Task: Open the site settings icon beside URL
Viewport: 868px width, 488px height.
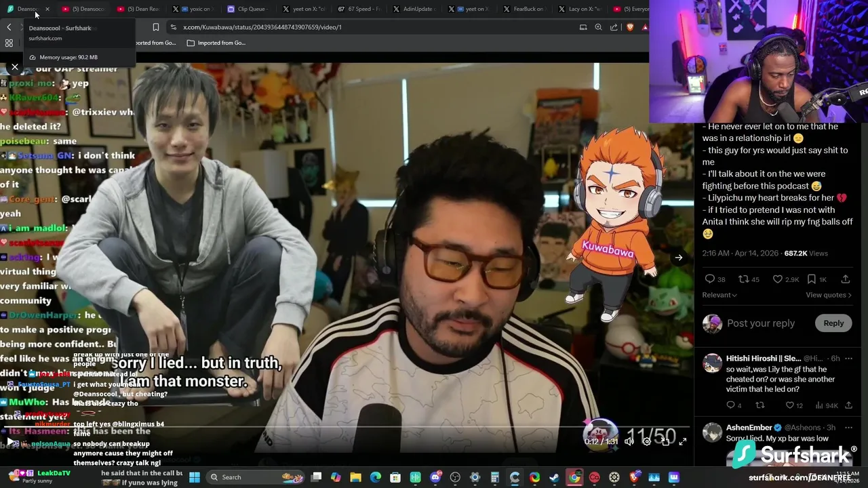Action: [174, 27]
